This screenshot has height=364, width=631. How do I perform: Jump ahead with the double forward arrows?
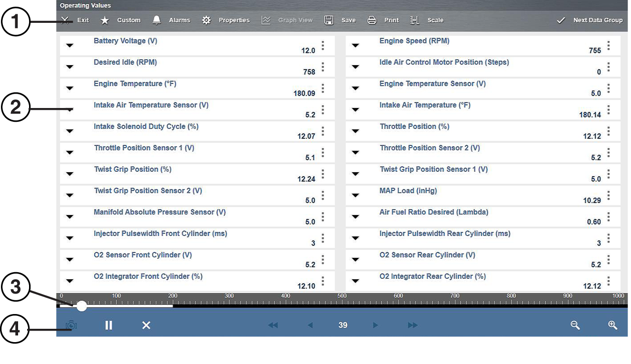coord(412,325)
